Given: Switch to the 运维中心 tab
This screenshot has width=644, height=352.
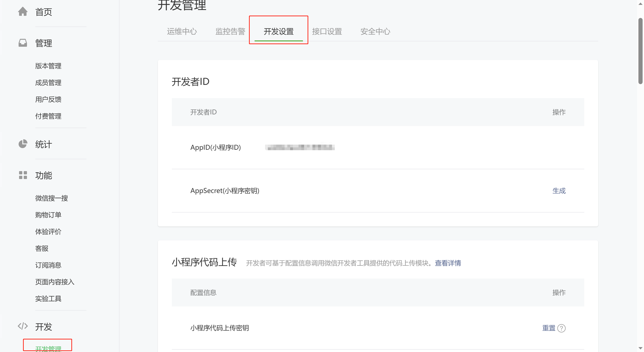Looking at the screenshot, I should 182,31.
